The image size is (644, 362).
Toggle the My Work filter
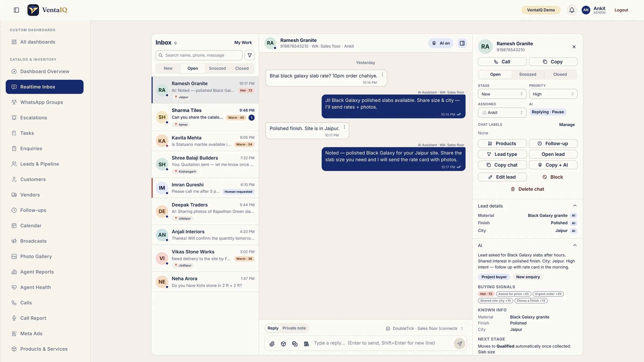click(243, 42)
